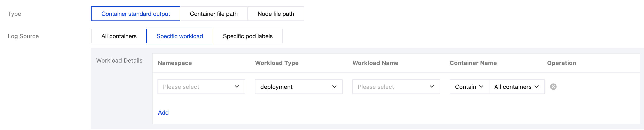
Task: Remove the workload row with the delete icon
Action: pos(553,87)
